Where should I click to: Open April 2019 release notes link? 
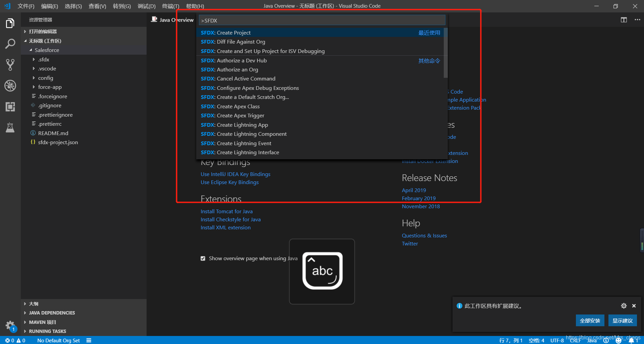tap(414, 190)
